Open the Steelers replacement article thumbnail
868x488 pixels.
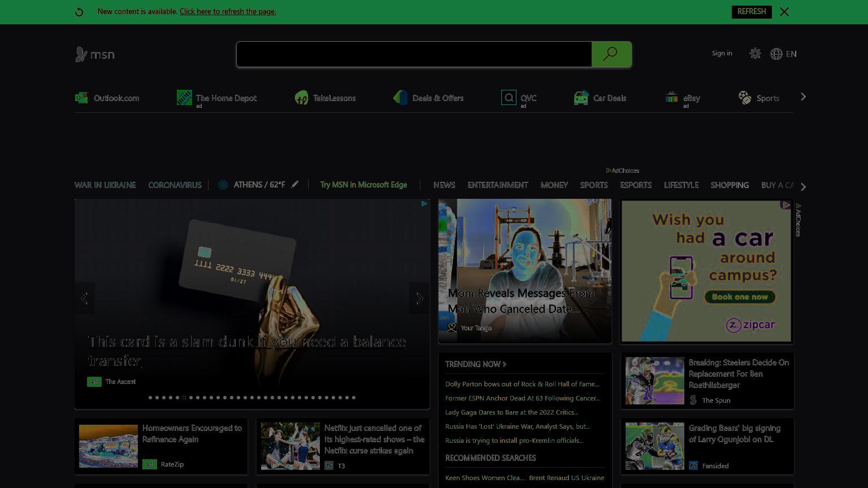654,381
